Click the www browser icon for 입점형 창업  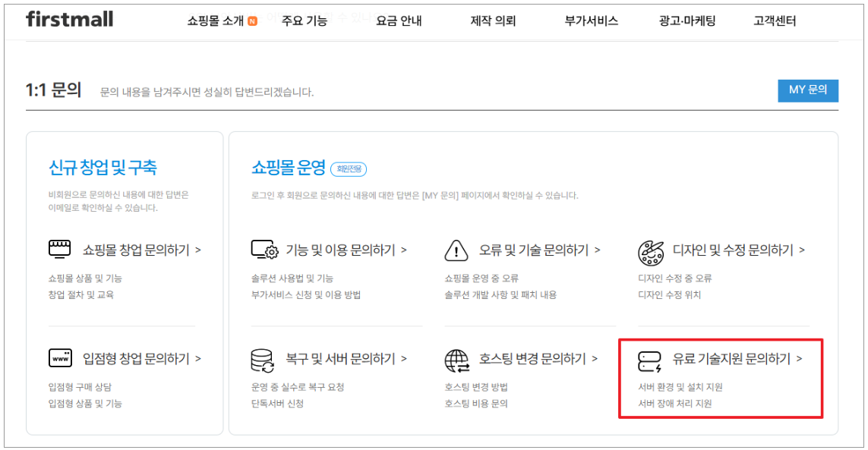pyautogui.click(x=60, y=358)
